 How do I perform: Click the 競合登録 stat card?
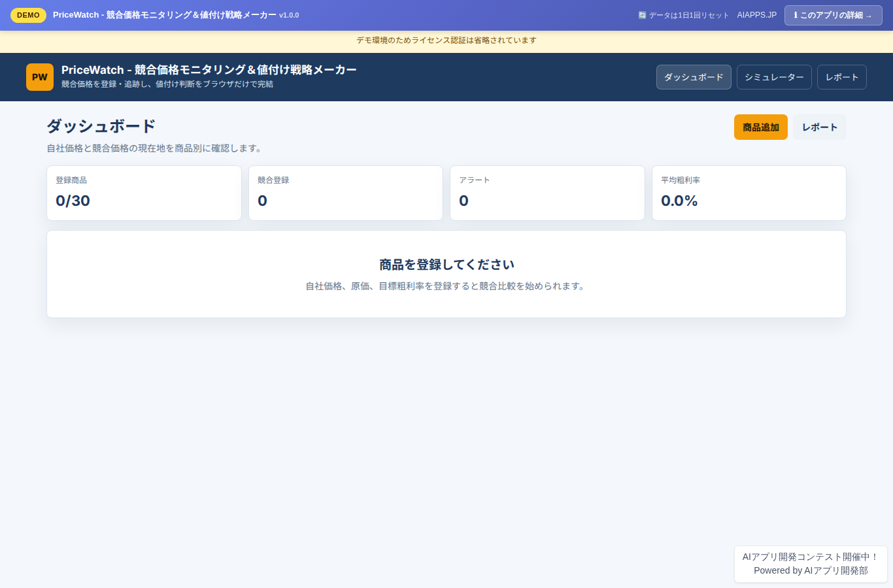click(346, 193)
